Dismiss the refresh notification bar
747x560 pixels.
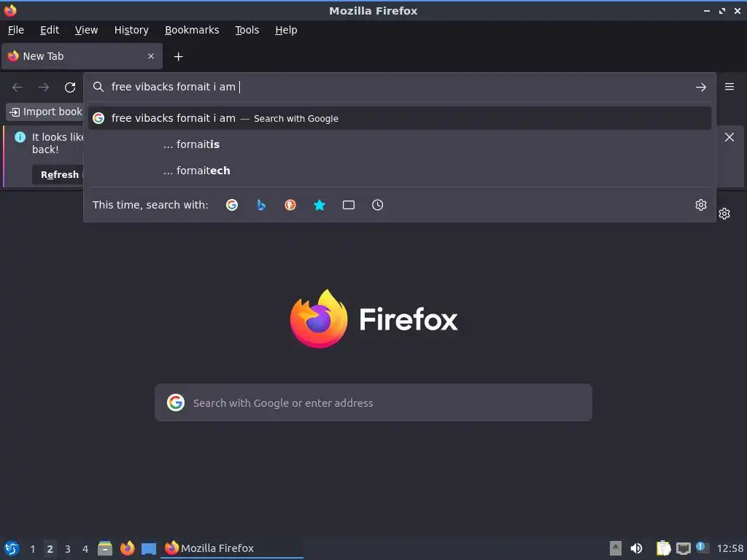point(729,137)
